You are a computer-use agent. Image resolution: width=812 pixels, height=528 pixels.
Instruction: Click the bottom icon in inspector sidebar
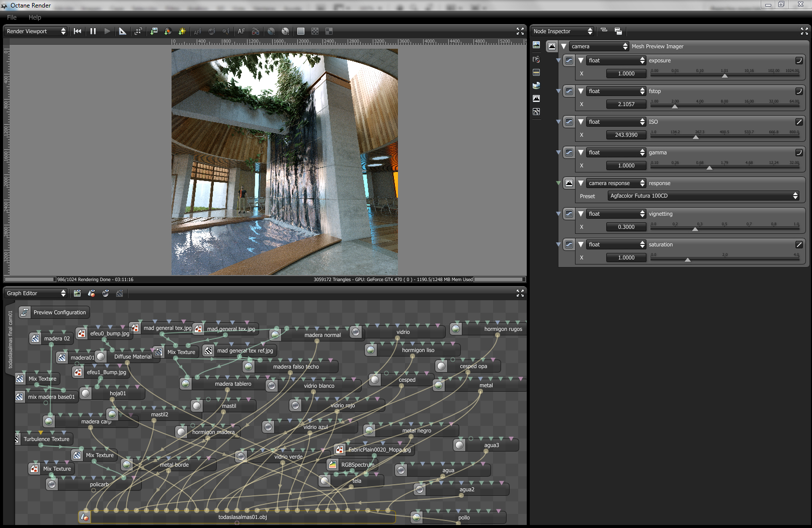coord(536,112)
